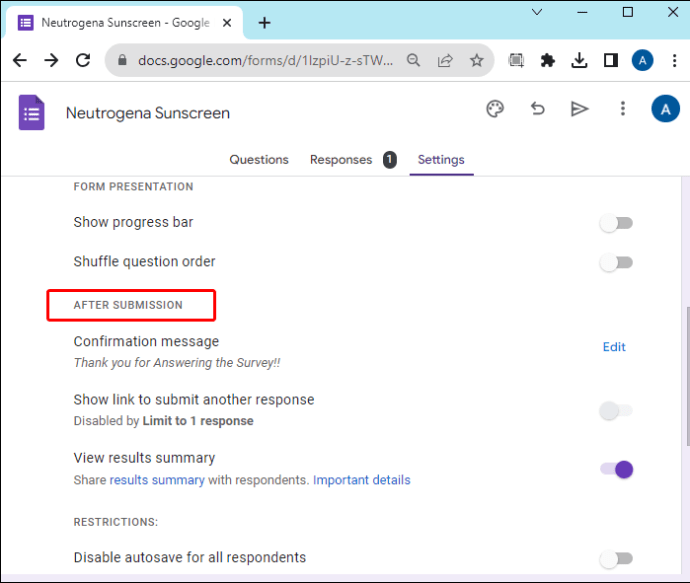This screenshot has height=583, width=690.
Task: Open the screenshot capture extension
Action: click(516, 60)
